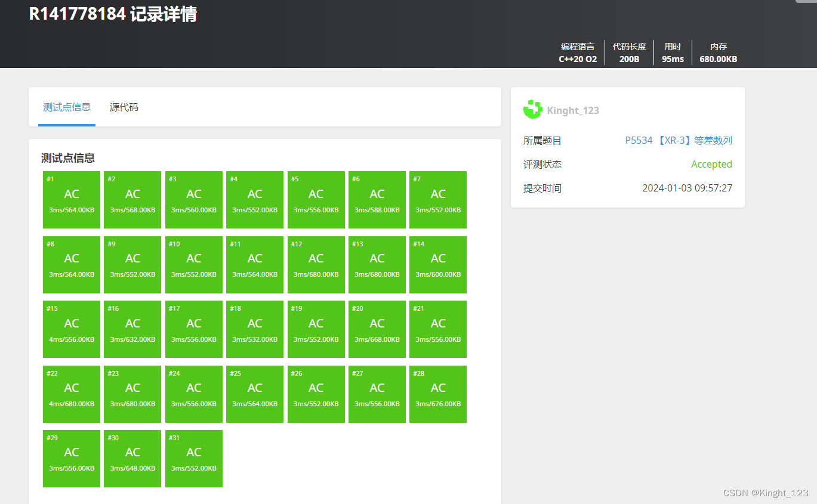Open test case #7 AC tile
This screenshot has height=504, width=817.
coord(438,200)
